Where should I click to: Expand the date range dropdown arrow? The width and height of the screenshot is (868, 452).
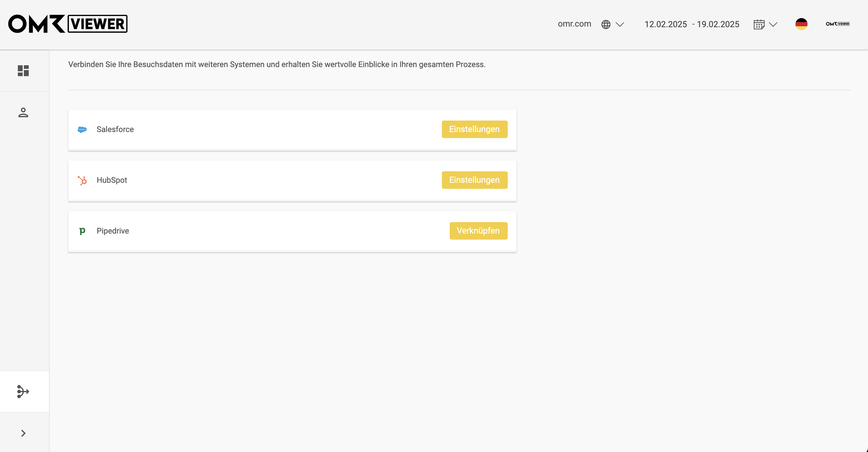coord(773,24)
